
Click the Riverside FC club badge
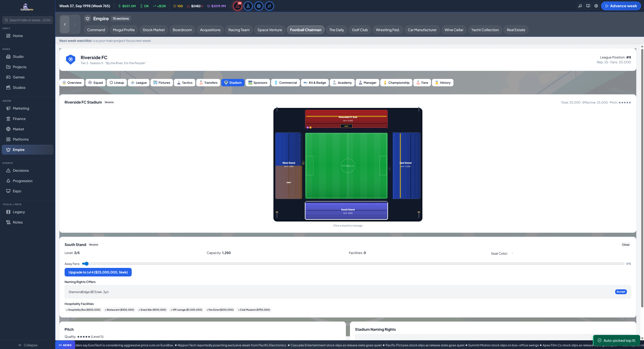click(71, 60)
